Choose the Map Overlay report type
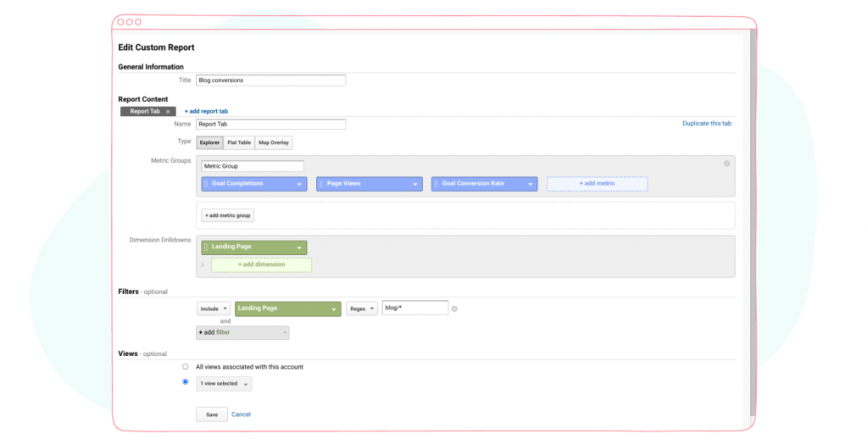The image size is (868, 445). [274, 142]
